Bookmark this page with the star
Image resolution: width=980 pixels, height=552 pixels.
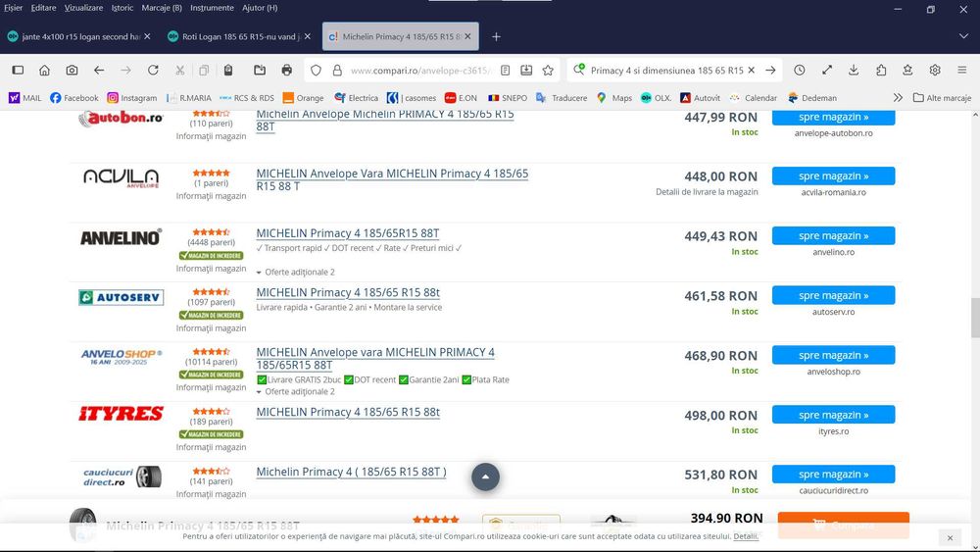tap(548, 70)
